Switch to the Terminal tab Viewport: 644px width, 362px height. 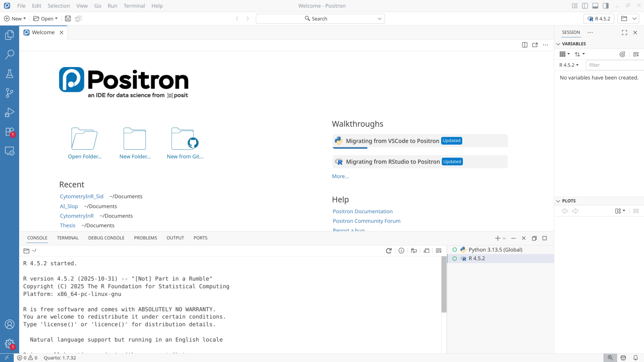pos(68,238)
